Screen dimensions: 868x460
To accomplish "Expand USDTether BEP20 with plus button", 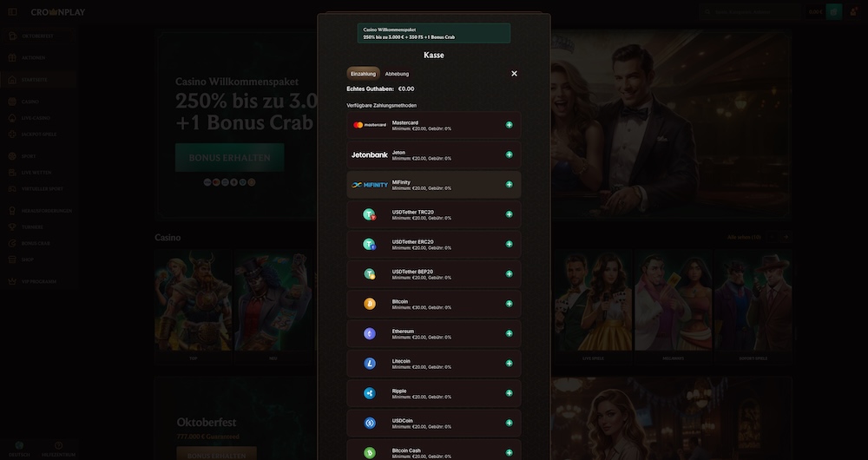I will pos(509,274).
